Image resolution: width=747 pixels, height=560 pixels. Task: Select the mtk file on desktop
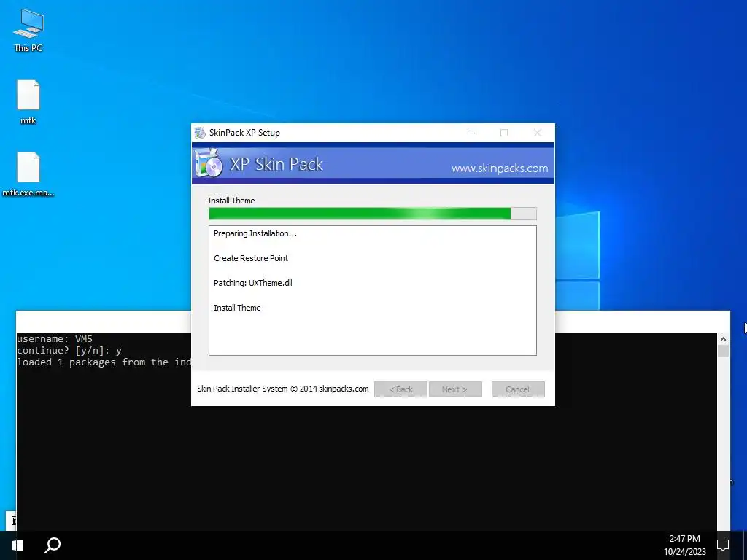coord(28,102)
